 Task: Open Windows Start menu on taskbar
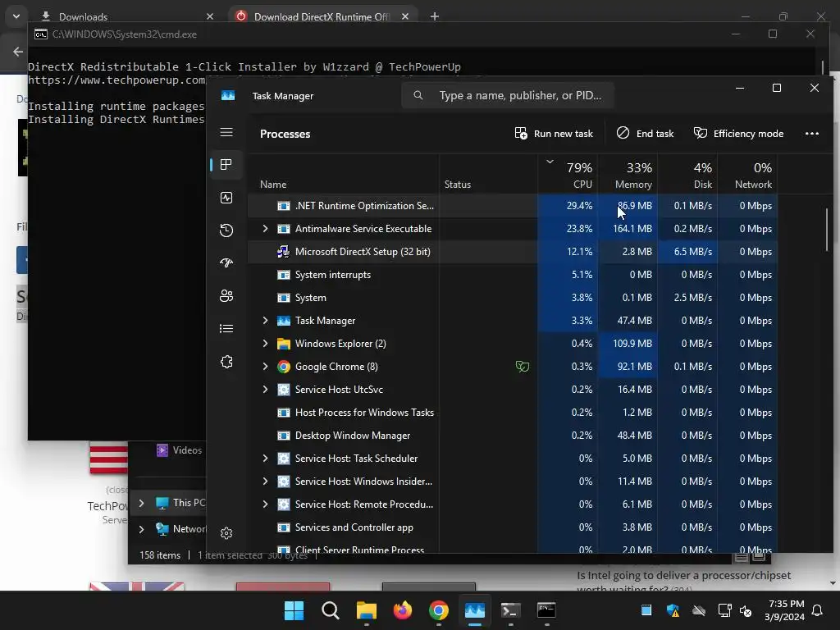(294, 610)
